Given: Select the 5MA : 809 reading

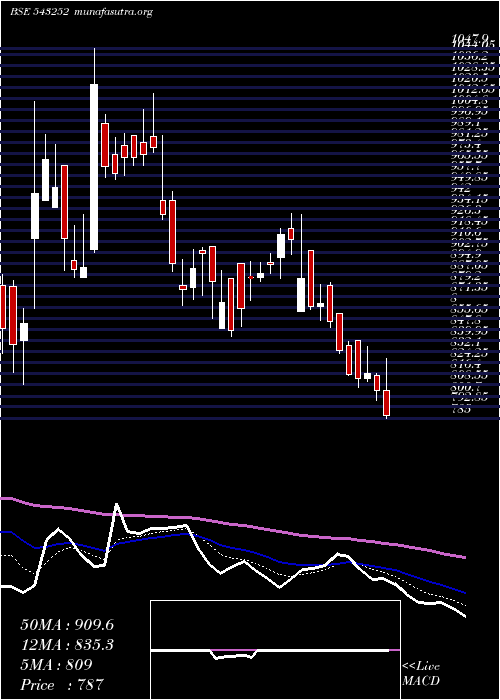Looking at the screenshot, I should (56, 665).
